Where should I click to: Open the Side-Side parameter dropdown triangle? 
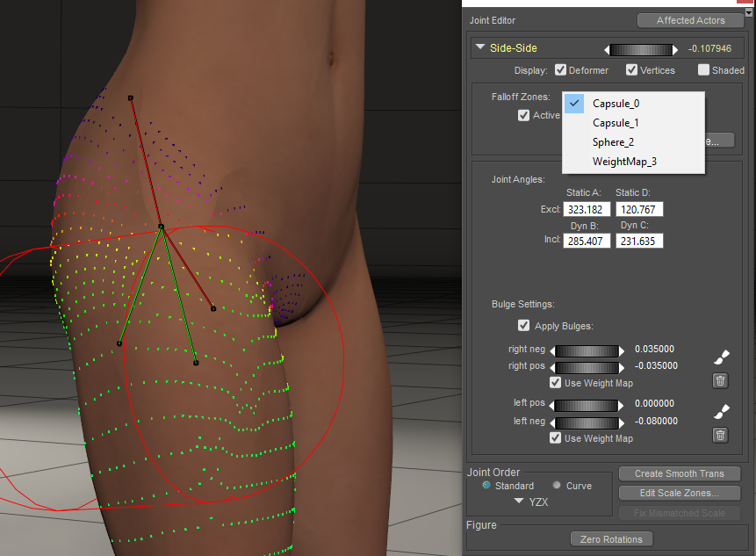coord(480,48)
